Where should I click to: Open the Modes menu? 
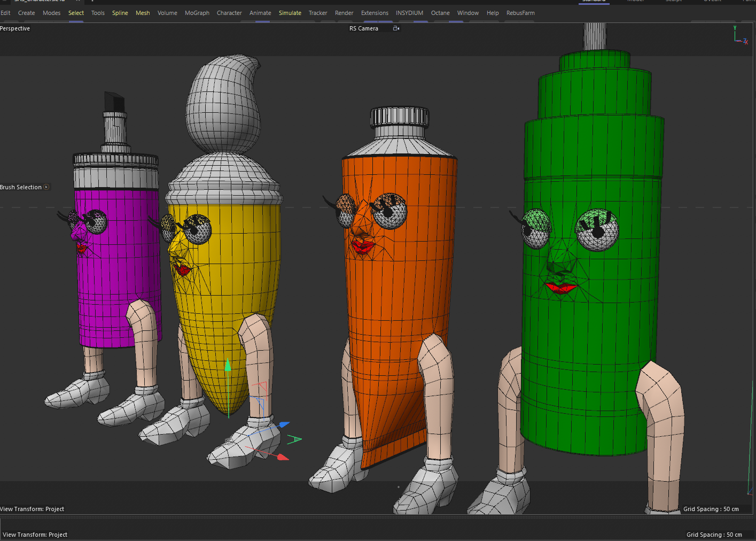[x=51, y=13]
